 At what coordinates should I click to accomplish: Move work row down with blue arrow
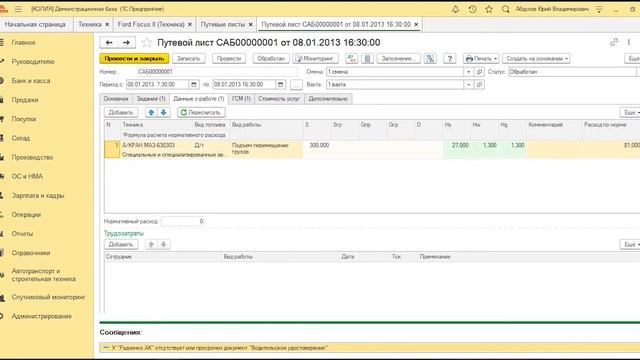164,112
